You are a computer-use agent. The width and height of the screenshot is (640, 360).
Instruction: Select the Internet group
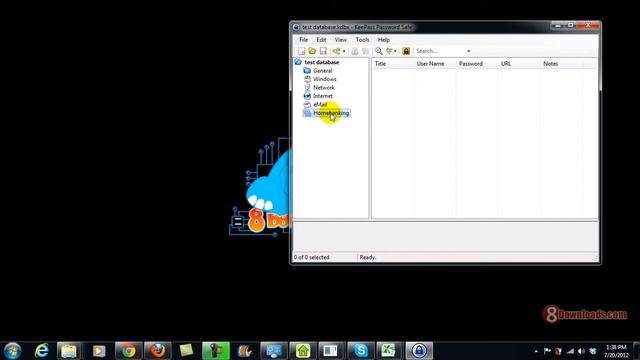point(322,96)
